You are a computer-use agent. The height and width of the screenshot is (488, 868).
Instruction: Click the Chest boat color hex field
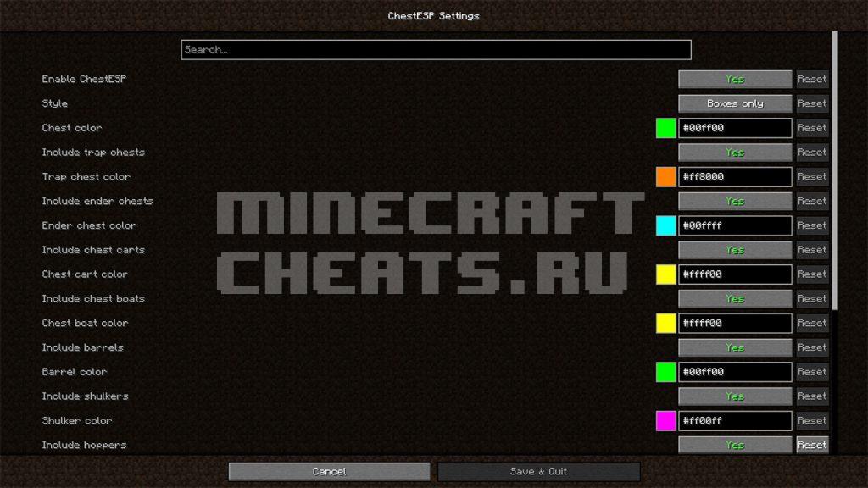(735, 323)
